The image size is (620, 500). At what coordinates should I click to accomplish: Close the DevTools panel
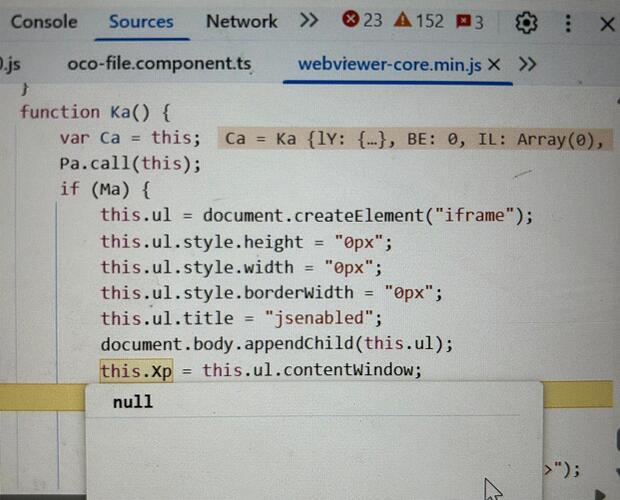(607, 25)
